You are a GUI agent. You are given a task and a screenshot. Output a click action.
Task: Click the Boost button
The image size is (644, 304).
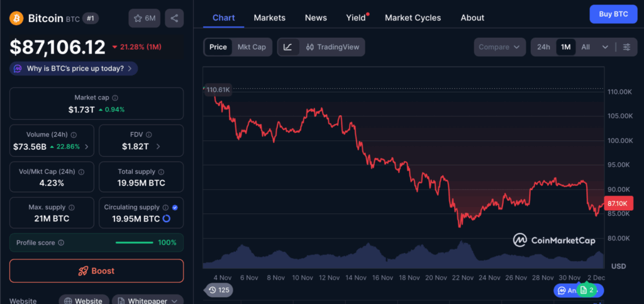[96, 271]
